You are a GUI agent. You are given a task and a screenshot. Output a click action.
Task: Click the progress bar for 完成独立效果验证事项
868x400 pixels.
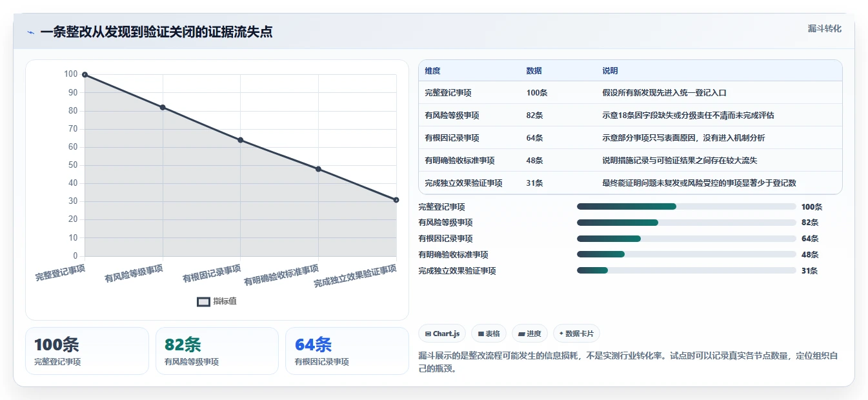point(687,271)
